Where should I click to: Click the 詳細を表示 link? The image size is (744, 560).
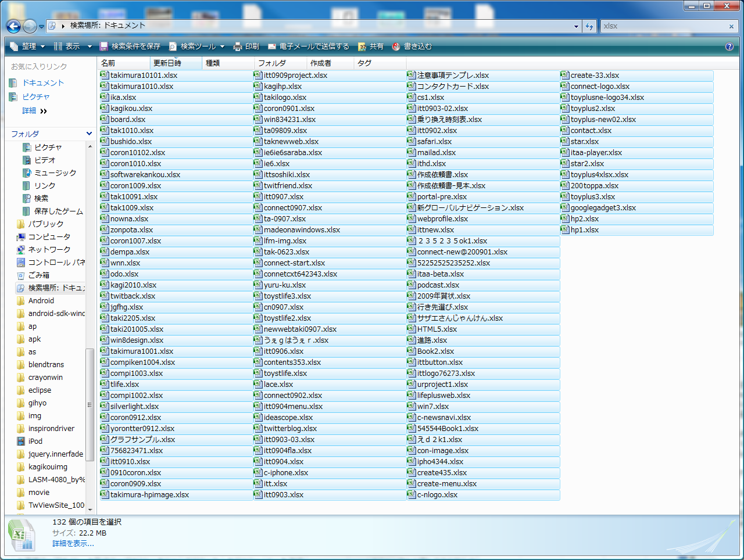[73, 544]
